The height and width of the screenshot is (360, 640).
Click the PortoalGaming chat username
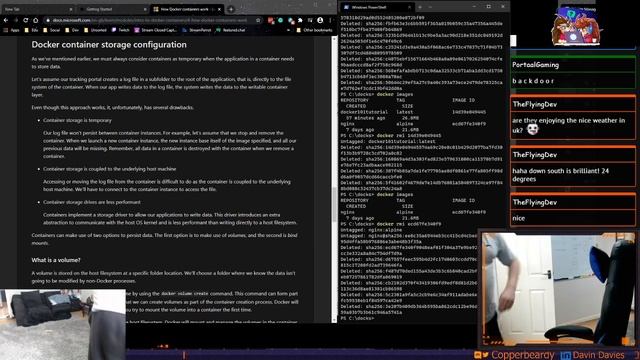536,65
